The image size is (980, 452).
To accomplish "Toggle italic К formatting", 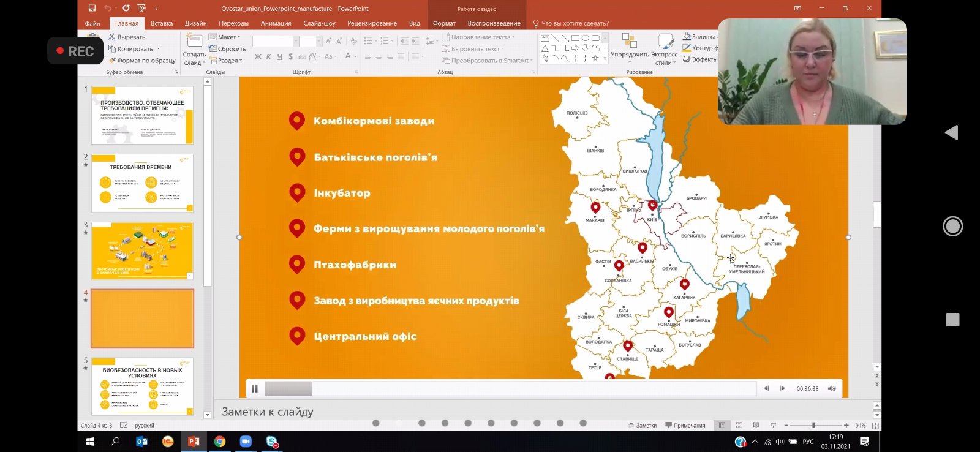I will click(x=268, y=56).
